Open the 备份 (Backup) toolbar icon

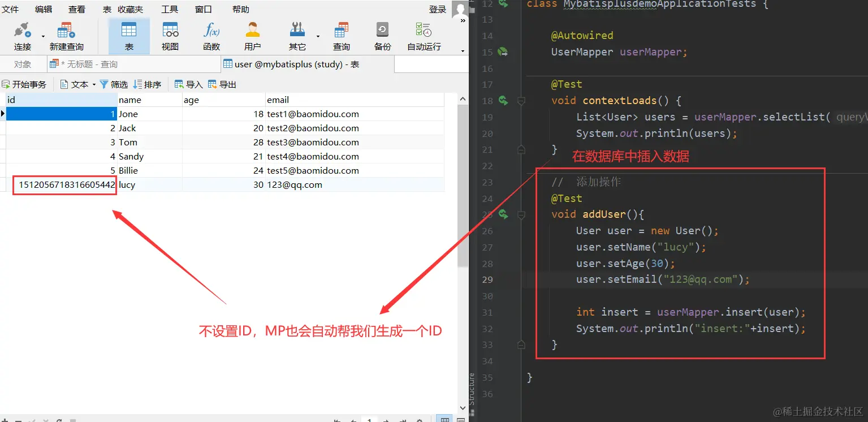click(383, 36)
